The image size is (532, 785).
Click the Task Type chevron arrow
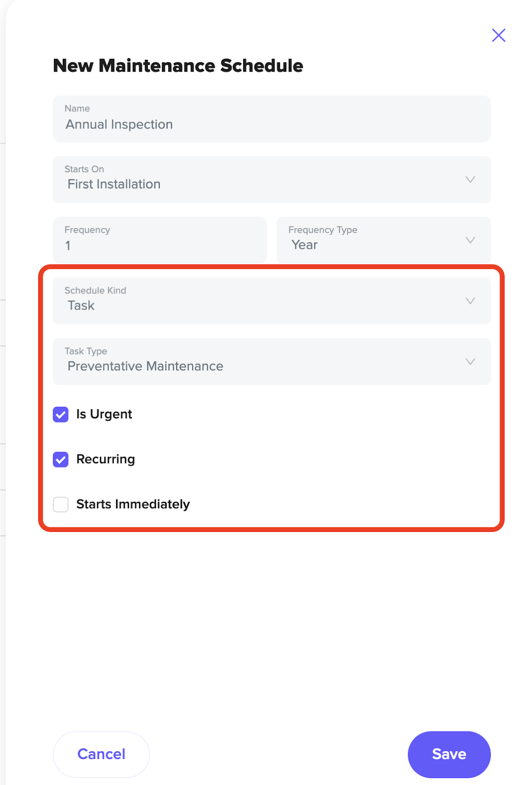tap(470, 362)
